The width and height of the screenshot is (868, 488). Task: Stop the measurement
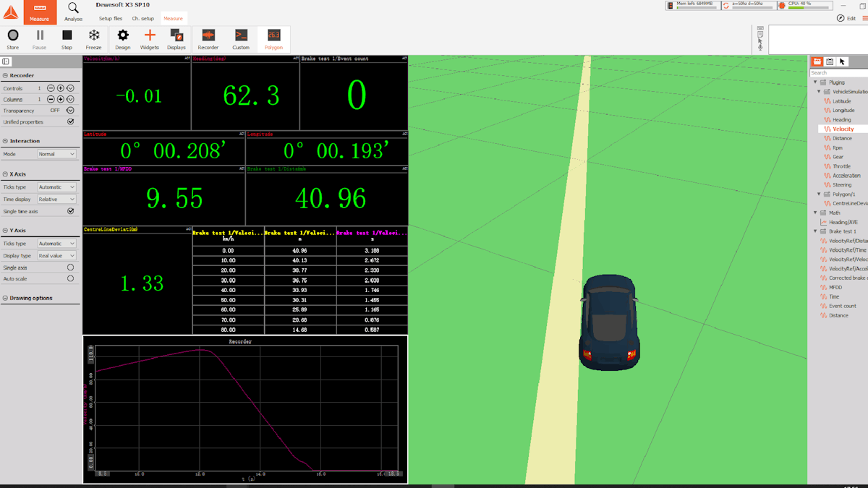(67, 39)
